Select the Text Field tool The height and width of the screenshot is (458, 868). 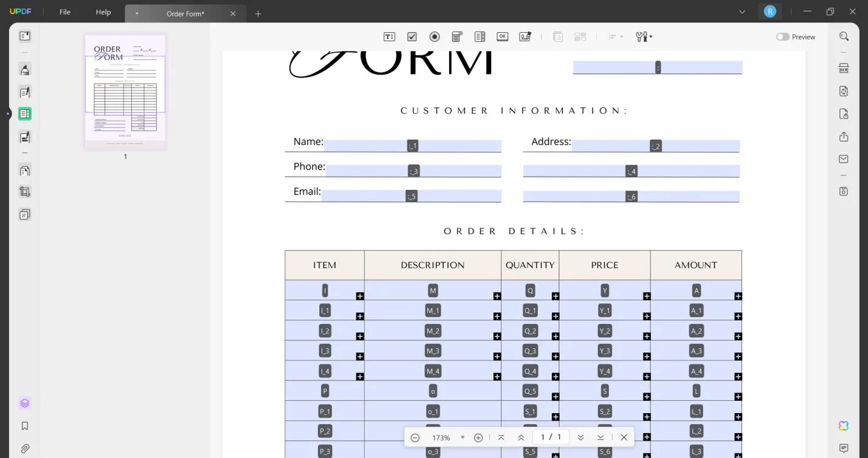point(390,37)
